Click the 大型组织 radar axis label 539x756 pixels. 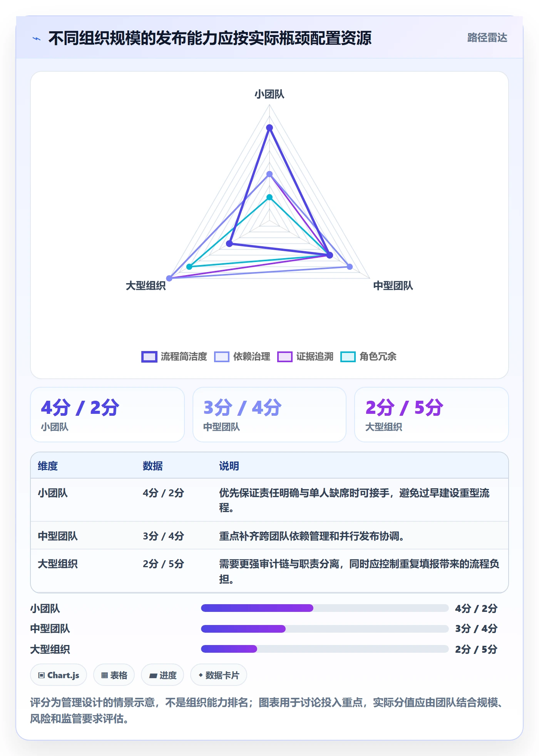(x=146, y=286)
